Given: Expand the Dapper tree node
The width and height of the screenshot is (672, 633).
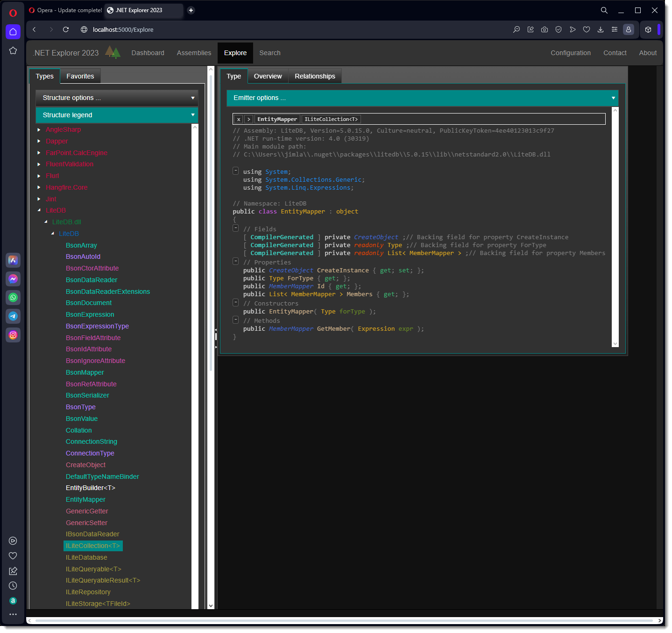Looking at the screenshot, I should tap(39, 142).
